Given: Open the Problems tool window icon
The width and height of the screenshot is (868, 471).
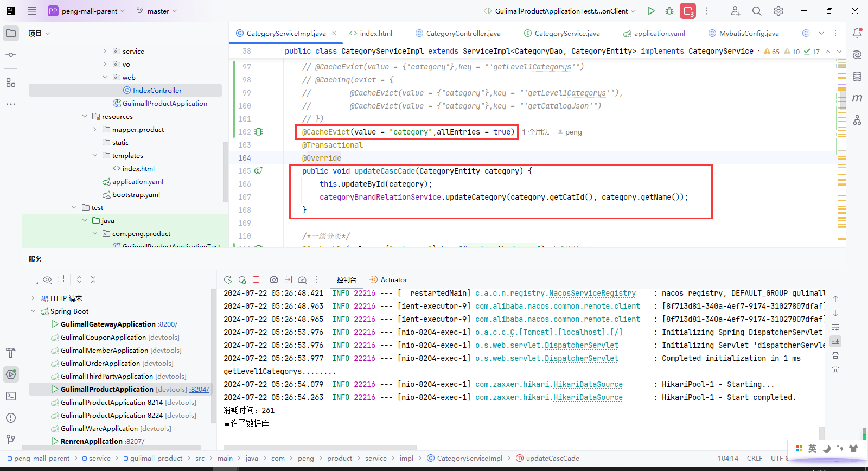Looking at the screenshot, I should point(11,418).
